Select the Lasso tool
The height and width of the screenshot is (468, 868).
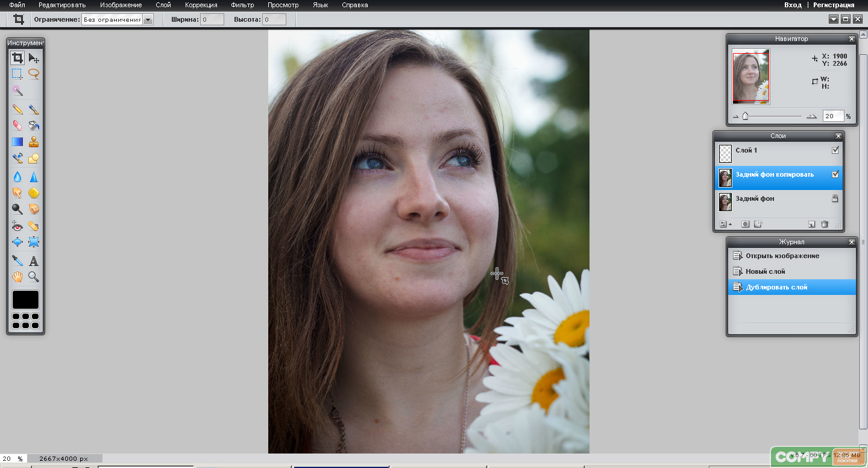[x=34, y=74]
